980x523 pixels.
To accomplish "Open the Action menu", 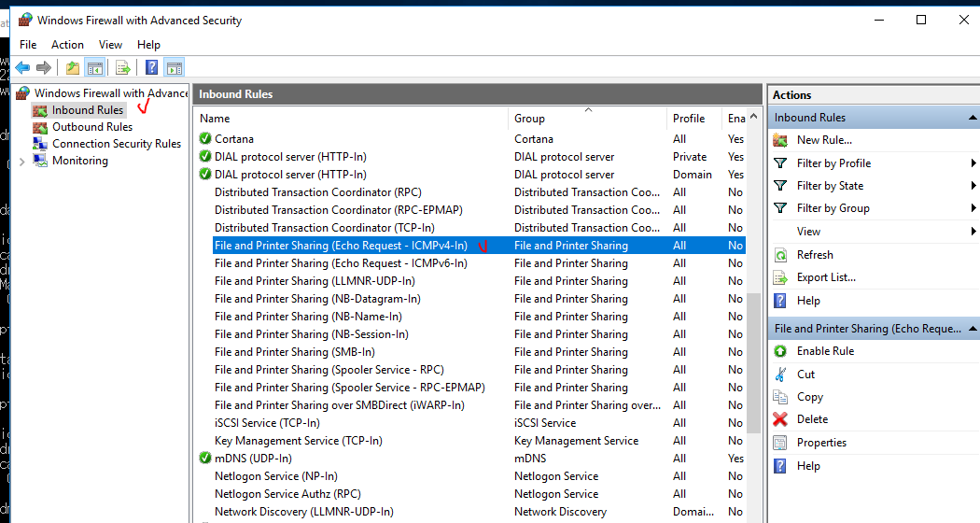I will 67,45.
